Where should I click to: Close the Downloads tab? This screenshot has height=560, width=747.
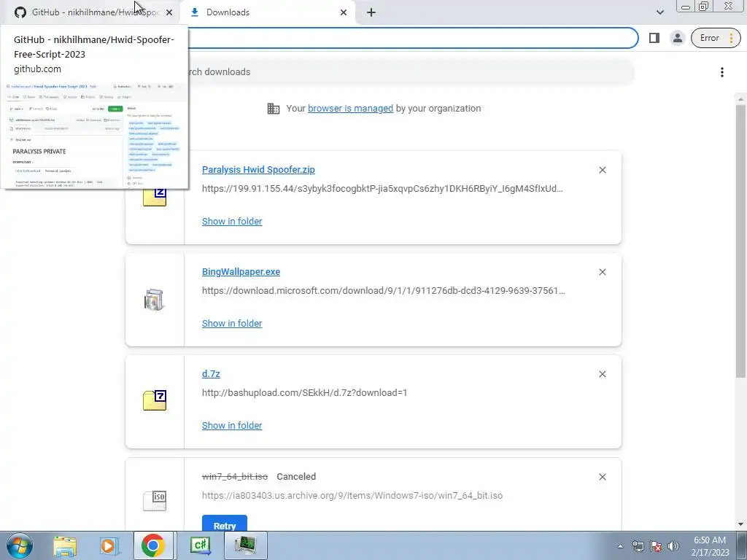tap(344, 13)
